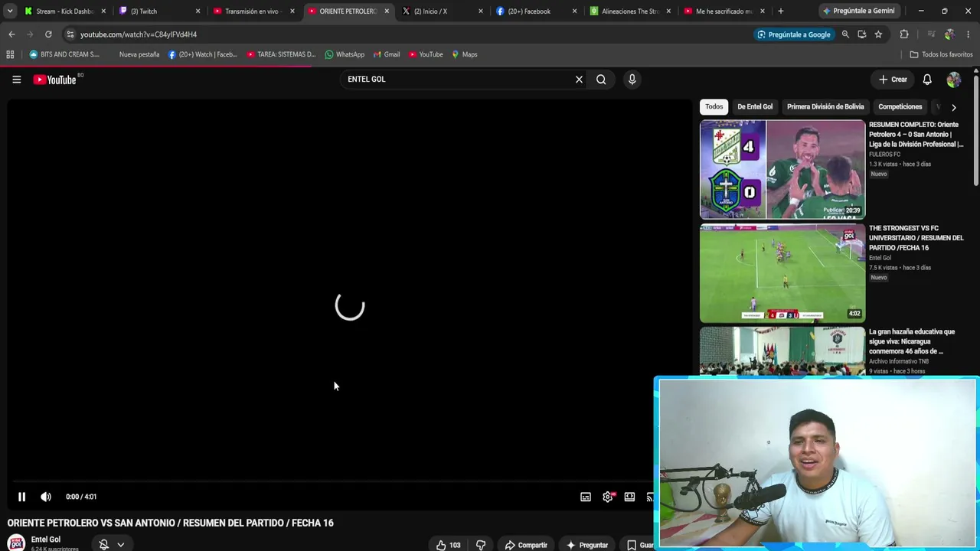Open a new browser tab
Viewport: 980px width, 551px height.
pyautogui.click(x=780, y=11)
